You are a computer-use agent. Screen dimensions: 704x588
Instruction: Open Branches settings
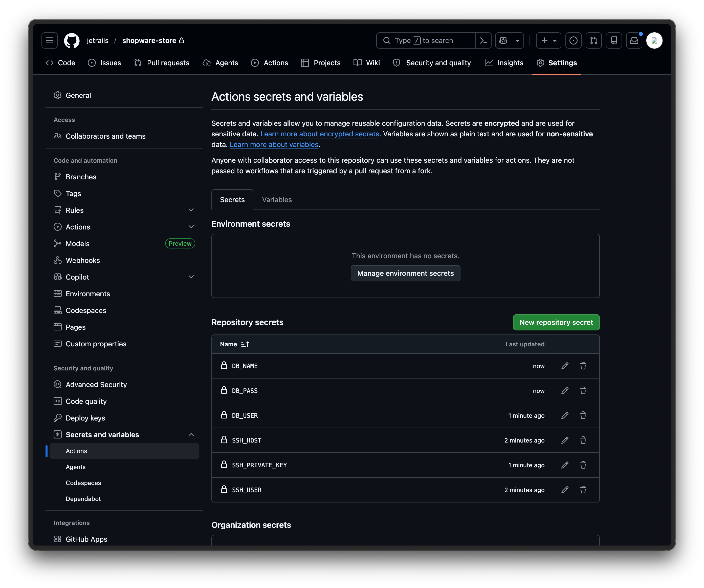[124, 177]
